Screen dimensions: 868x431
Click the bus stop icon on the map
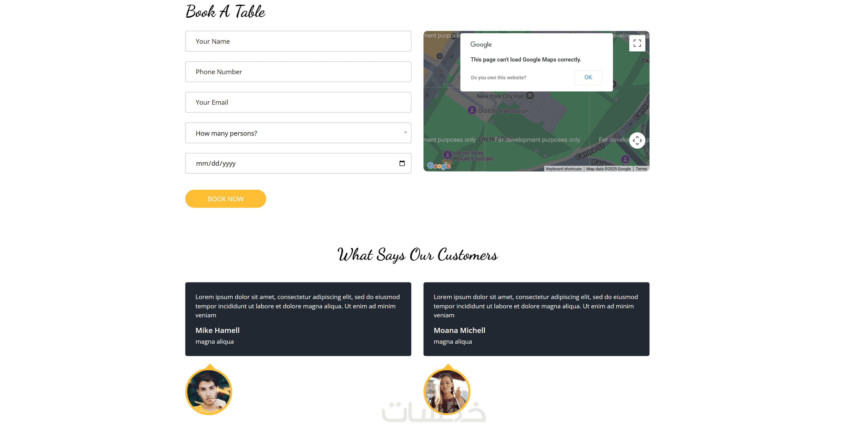coord(439,56)
